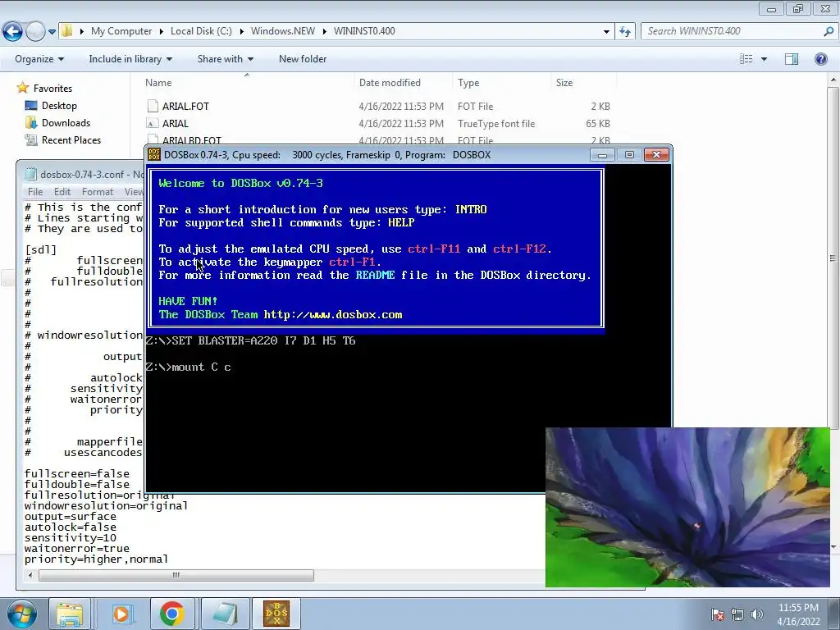The width and height of the screenshot is (840, 630).
Task: Click the Action Center flag tray icon
Action: pos(719,614)
